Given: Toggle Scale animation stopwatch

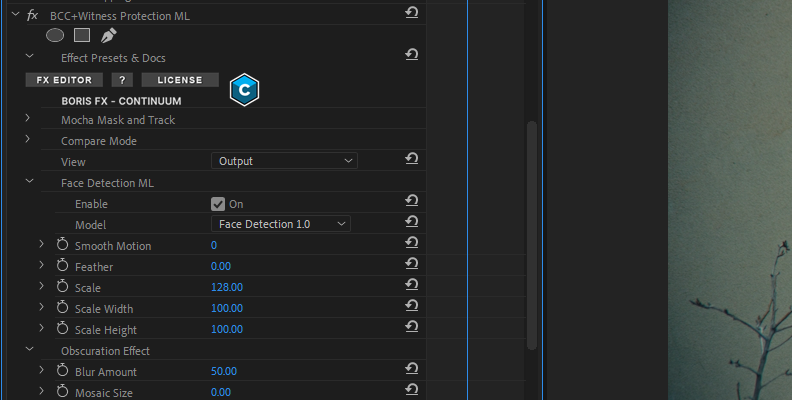Looking at the screenshot, I should click(x=62, y=286).
